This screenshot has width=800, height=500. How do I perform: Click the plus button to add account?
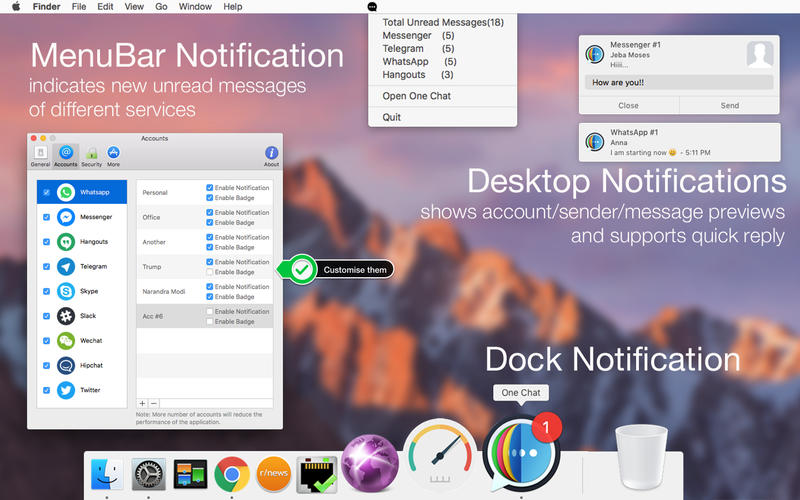tap(142, 403)
